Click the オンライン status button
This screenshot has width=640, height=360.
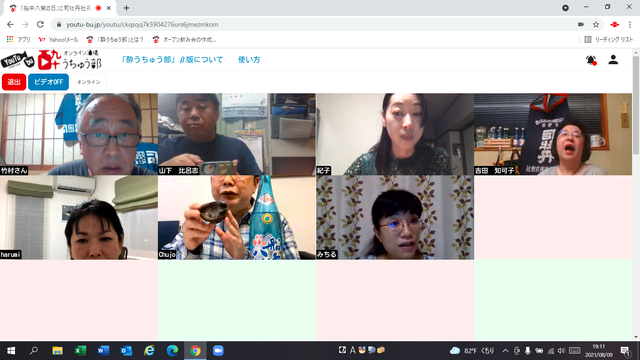pyautogui.click(x=89, y=82)
